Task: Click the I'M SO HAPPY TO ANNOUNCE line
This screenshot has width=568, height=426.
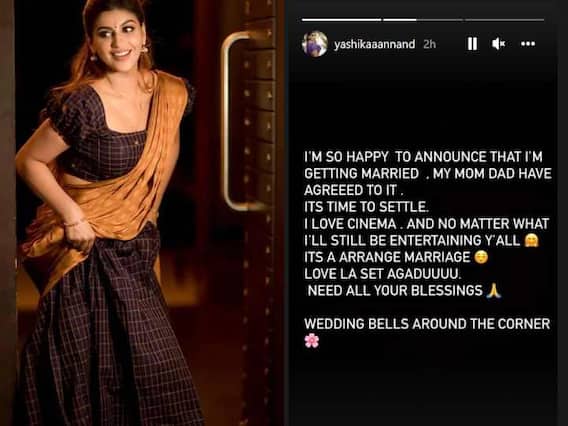Action: 423,157
